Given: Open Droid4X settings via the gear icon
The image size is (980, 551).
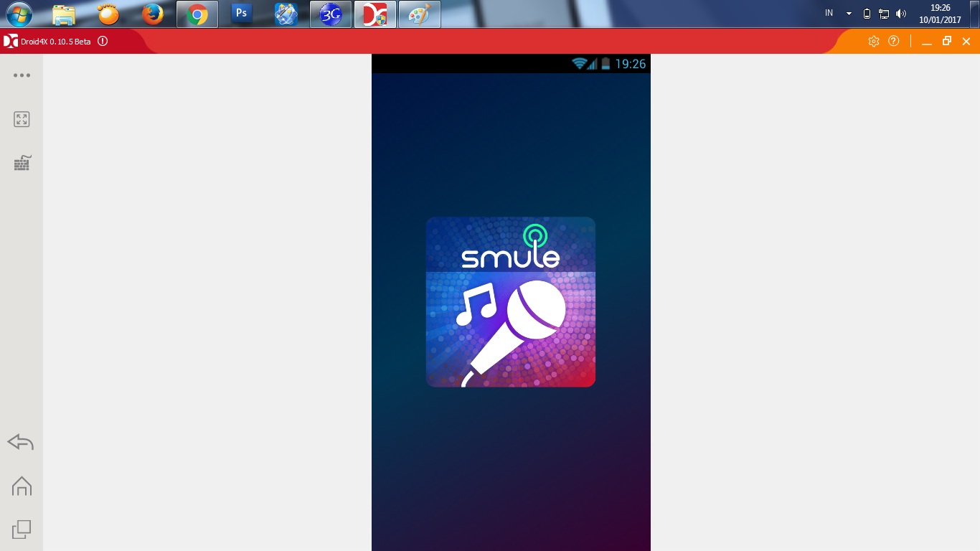Looking at the screenshot, I should coord(874,41).
